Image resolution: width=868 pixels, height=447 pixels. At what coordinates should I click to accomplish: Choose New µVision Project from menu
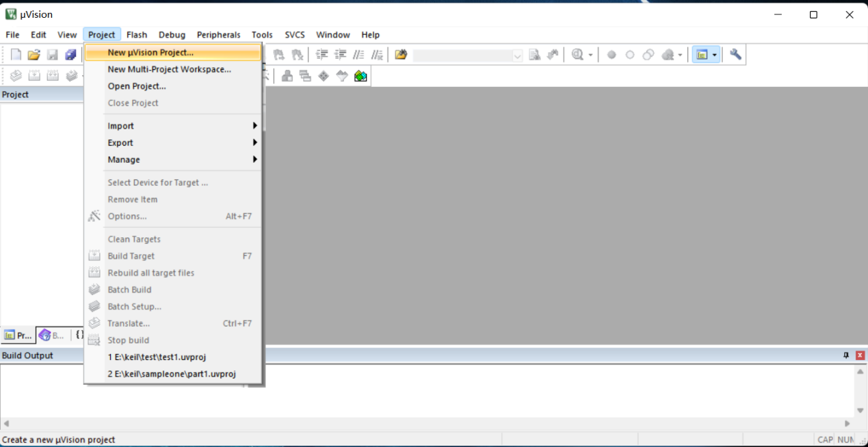[173, 52]
